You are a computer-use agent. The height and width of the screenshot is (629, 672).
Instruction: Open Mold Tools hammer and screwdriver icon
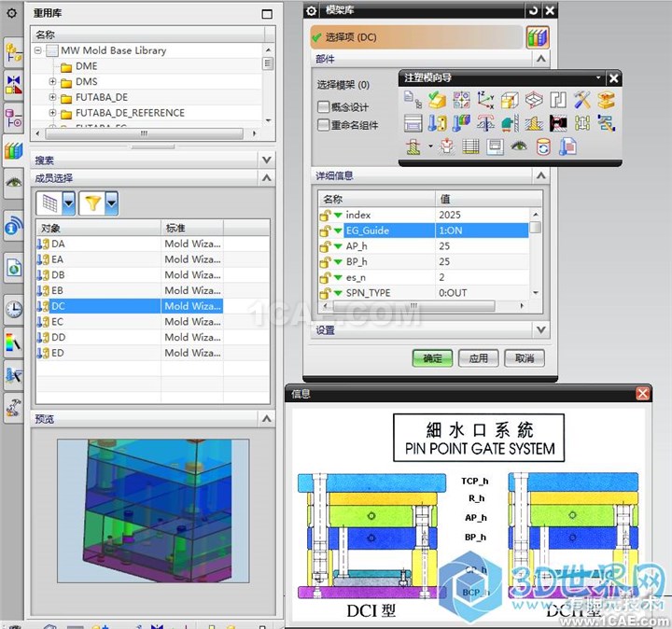(582, 100)
